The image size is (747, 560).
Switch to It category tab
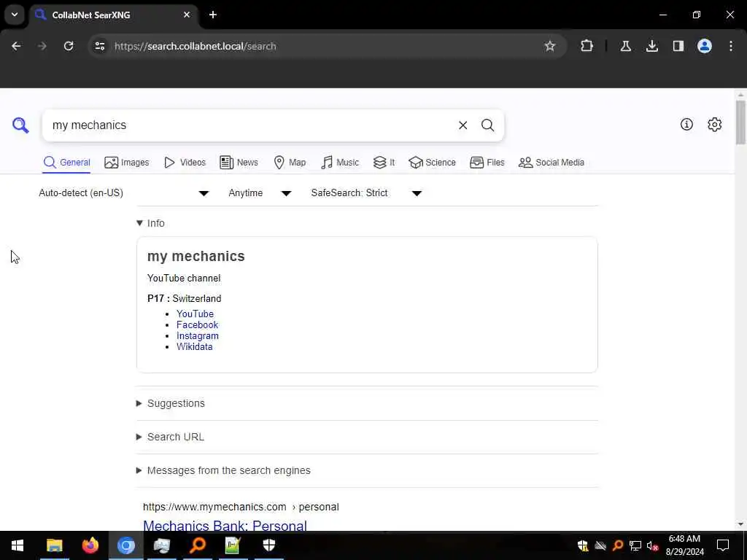[384, 163]
